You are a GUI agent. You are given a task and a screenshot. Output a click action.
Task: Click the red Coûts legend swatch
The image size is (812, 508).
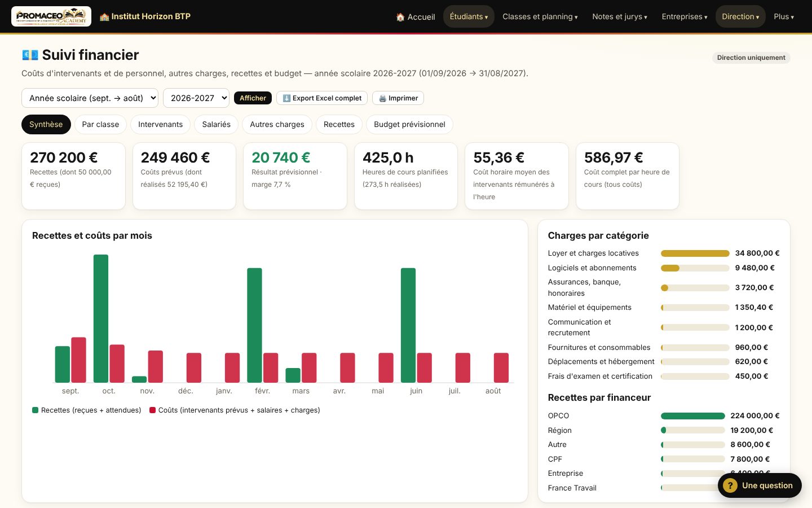click(152, 410)
